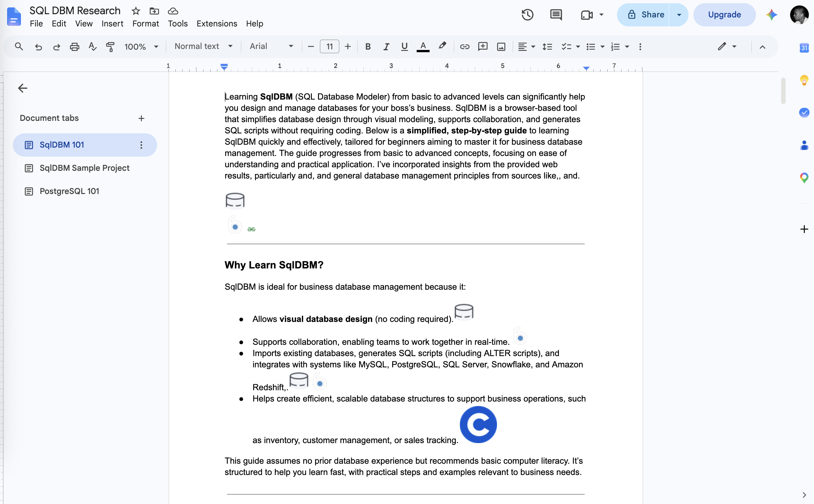Open the zoom level dropdown
Viewport: 814px width, 504px height.
pos(141,47)
